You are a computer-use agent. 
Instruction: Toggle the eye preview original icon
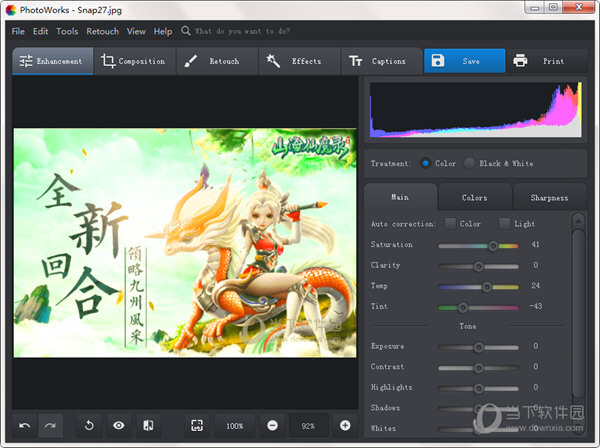(x=119, y=425)
